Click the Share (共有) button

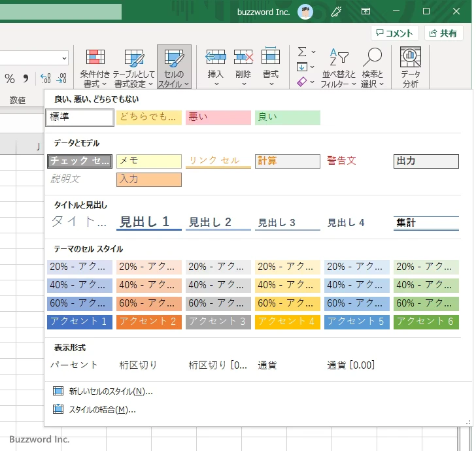point(443,33)
